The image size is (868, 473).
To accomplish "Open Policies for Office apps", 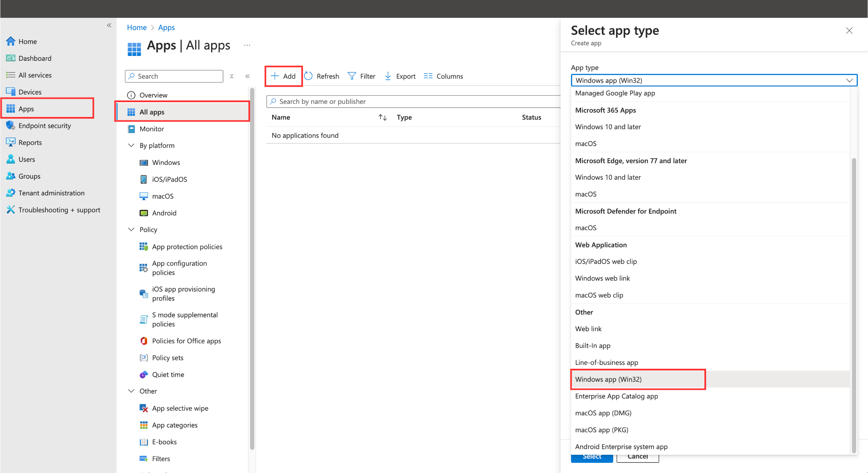I will 186,341.
